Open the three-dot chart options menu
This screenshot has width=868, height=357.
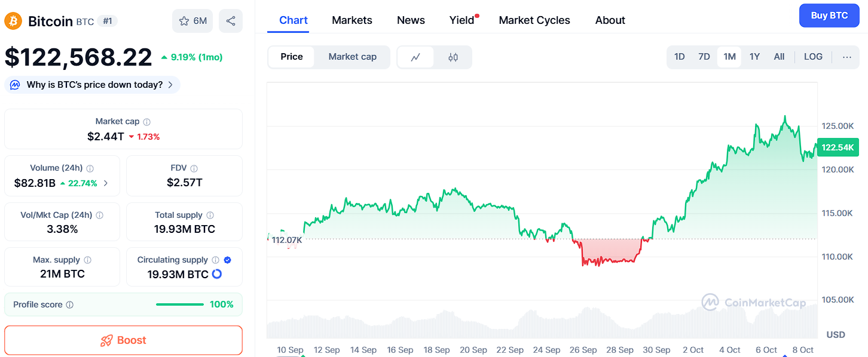[x=846, y=57]
